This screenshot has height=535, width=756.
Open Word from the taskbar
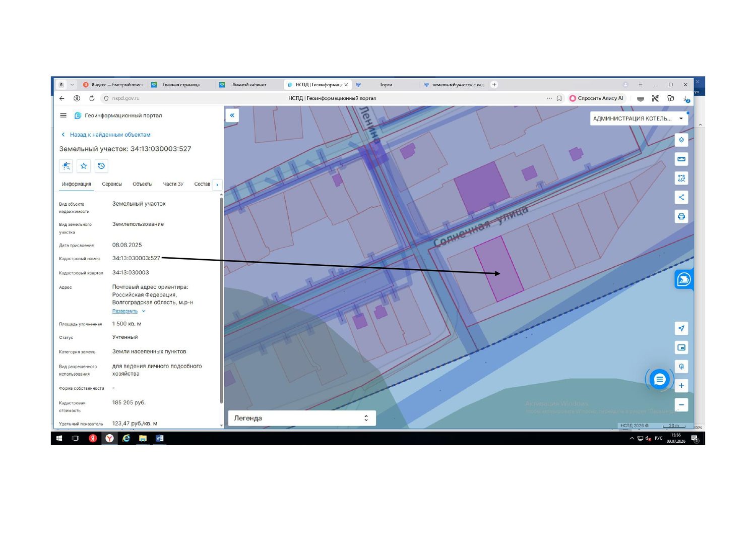coord(160,438)
